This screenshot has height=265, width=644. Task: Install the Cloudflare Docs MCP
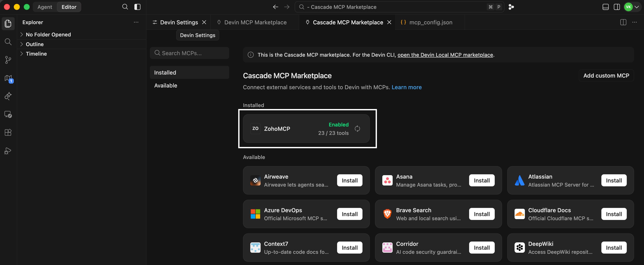pyautogui.click(x=614, y=214)
